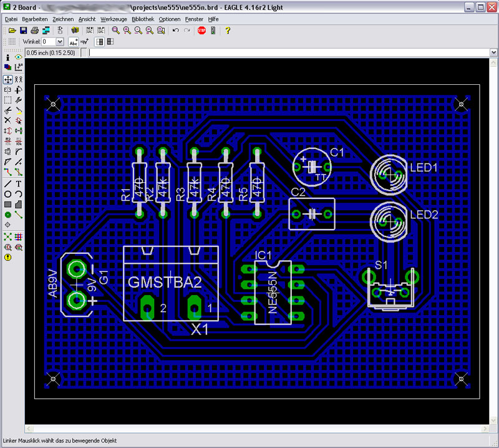The width and height of the screenshot is (499, 448).
Task: Expand the command line history dropdown
Action: (x=493, y=52)
